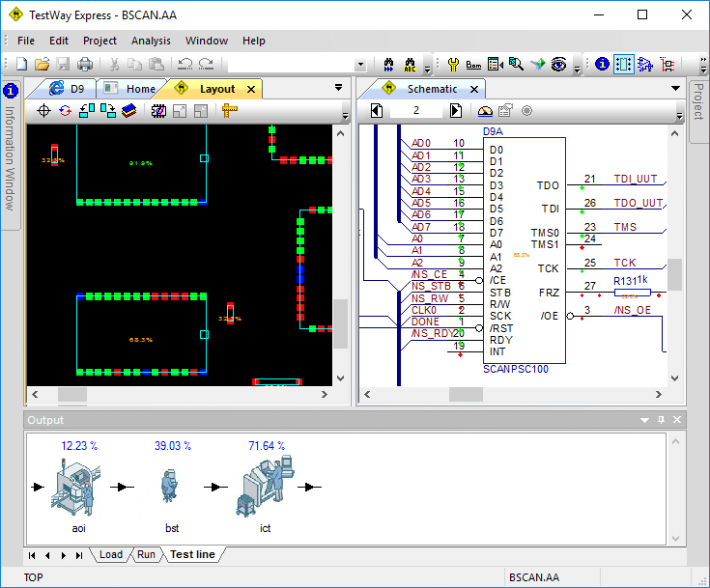The height and width of the screenshot is (588, 710).
Task: Switch to the Run output tab
Action: [146, 554]
